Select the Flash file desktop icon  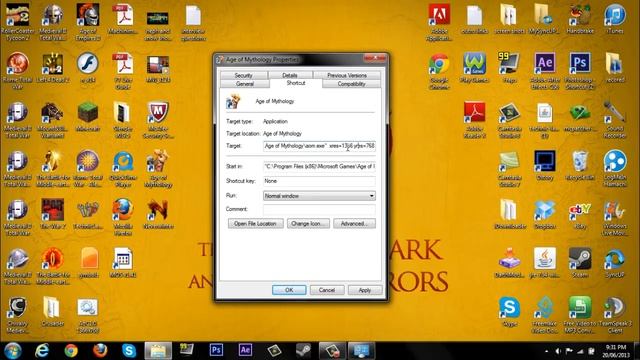[88, 67]
